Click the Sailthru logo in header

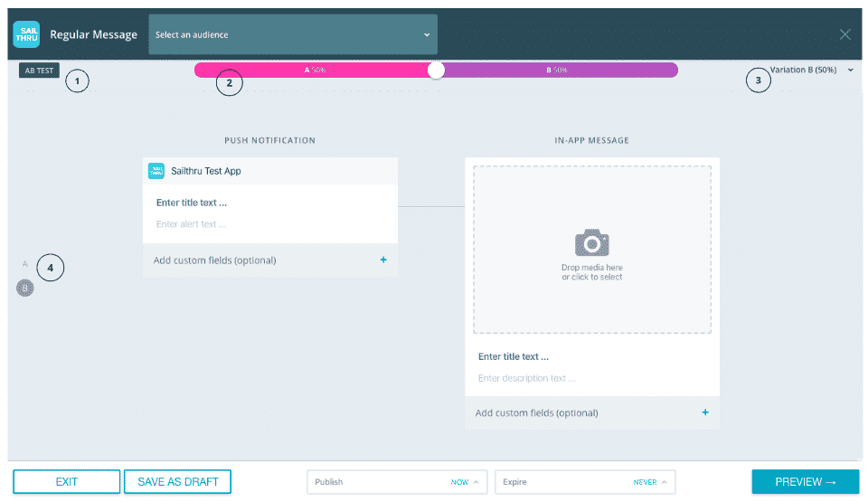26,34
